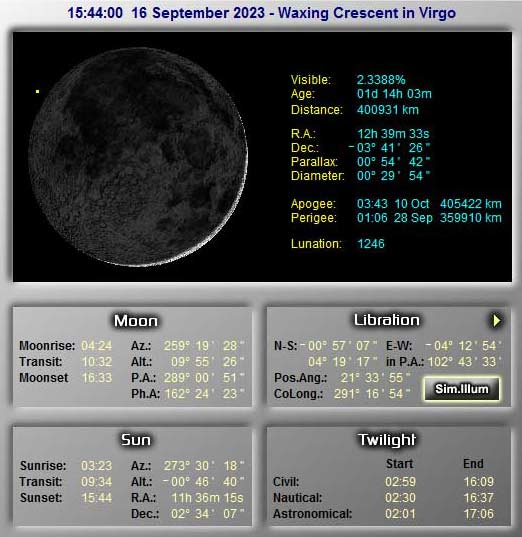Select the Sun panel heading
This screenshot has width=522, height=537.
click(x=136, y=440)
